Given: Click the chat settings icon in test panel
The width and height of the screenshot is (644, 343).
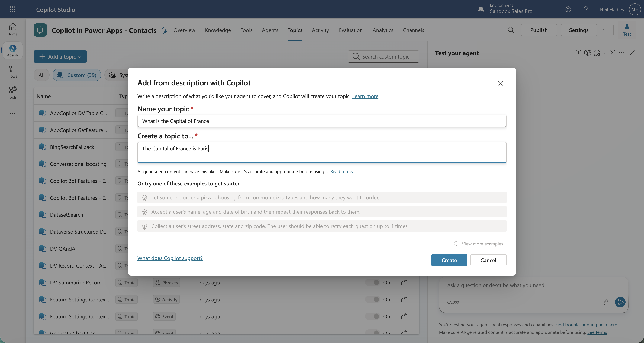Looking at the screenshot, I should (x=597, y=53).
